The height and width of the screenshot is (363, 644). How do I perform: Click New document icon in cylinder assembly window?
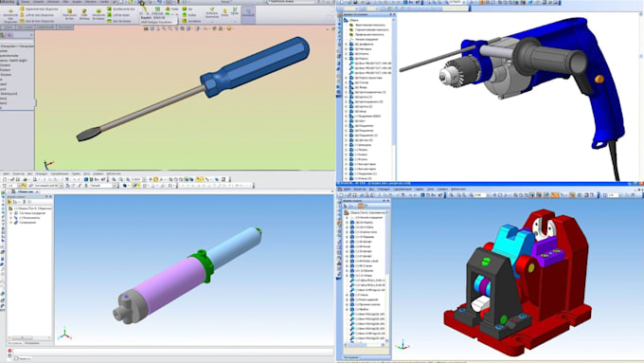click(x=4, y=179)
